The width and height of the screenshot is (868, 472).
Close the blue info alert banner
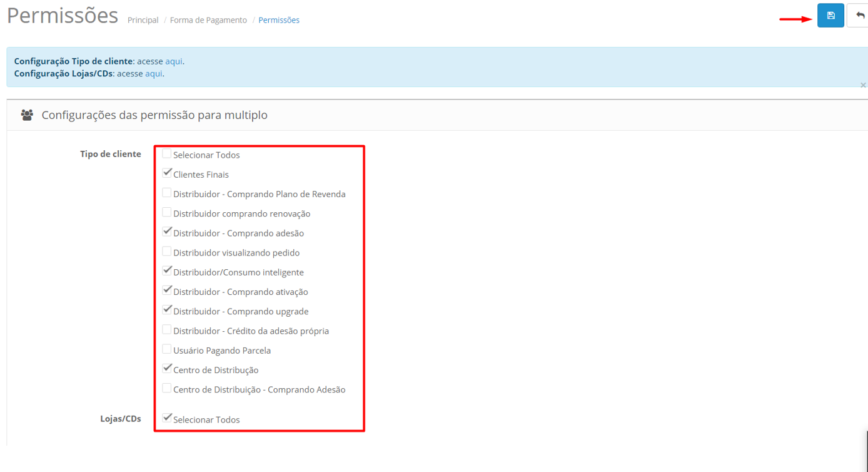pyautogui.click(x=863, y=85)
